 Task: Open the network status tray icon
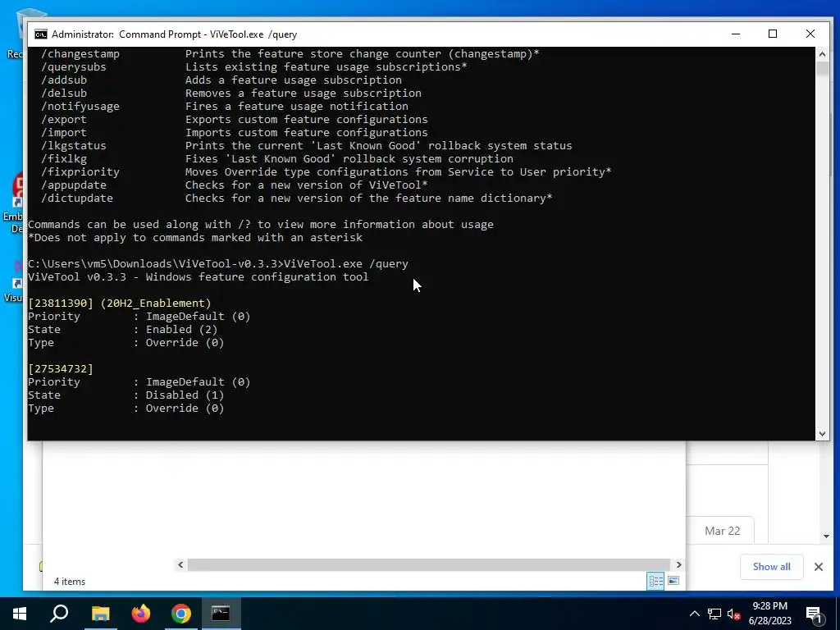714,614
